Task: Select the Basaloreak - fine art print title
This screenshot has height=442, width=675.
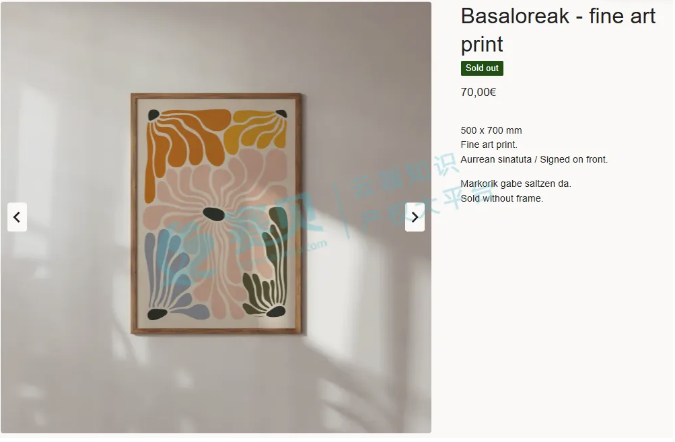Action: 558,30
